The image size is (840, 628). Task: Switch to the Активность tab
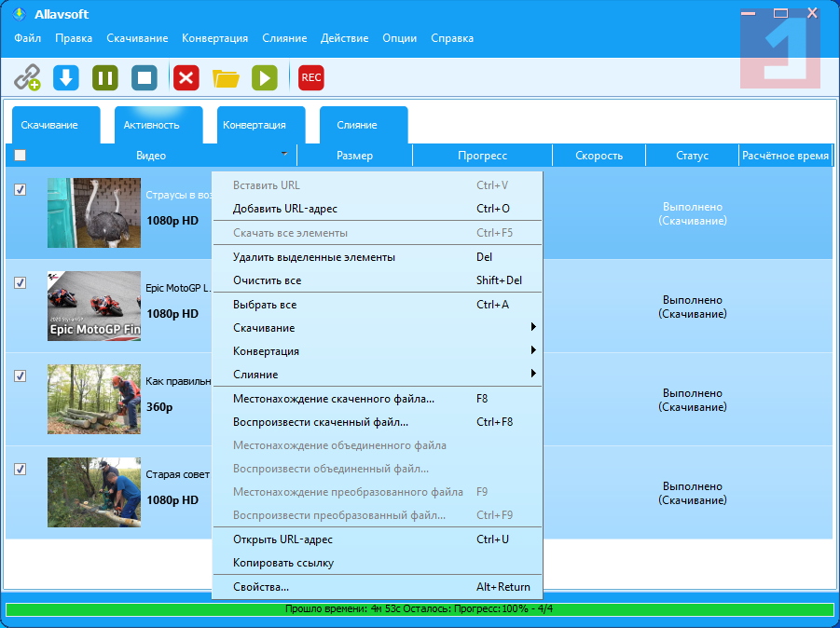coord(158,125)
